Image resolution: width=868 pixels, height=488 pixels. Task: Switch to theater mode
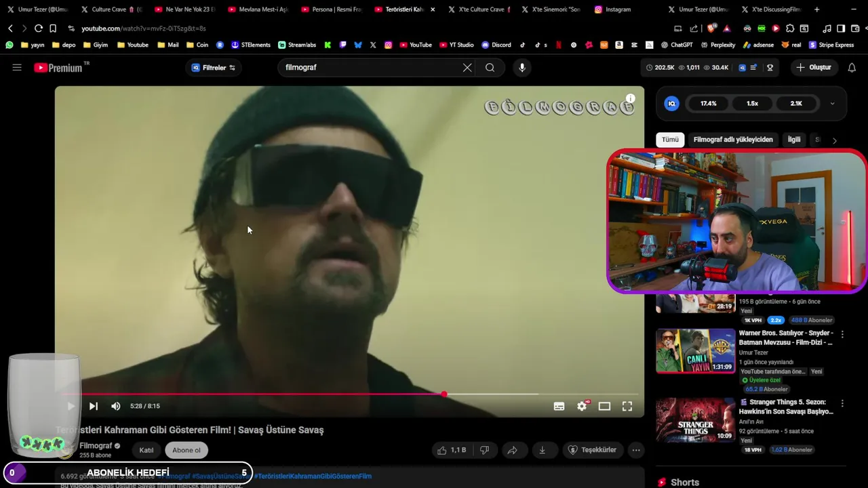tap(604, 406)
